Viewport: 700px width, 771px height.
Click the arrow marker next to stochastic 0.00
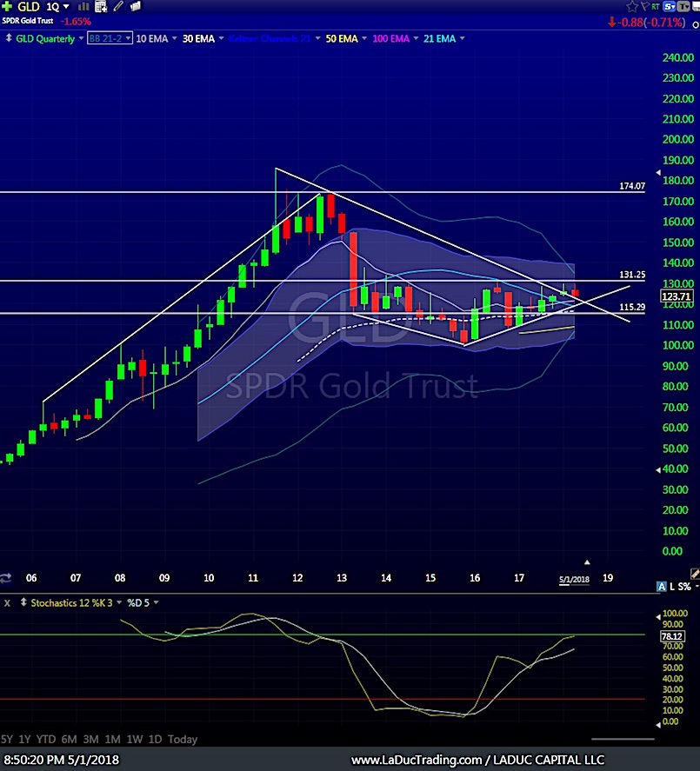658,725
